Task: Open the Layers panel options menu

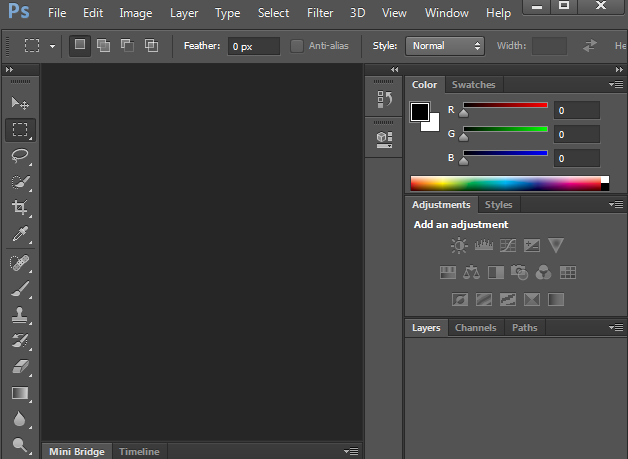Action: tap(616, 328)
